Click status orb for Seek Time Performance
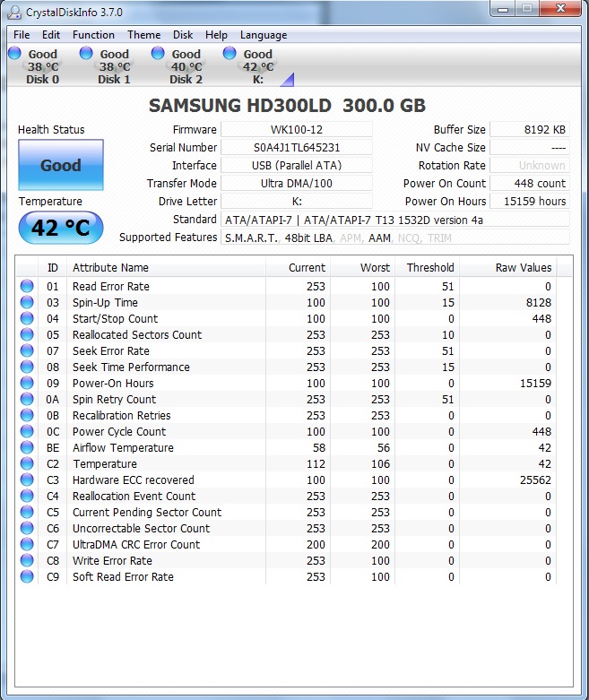This screenshot has width=589, height=700. 27,367
